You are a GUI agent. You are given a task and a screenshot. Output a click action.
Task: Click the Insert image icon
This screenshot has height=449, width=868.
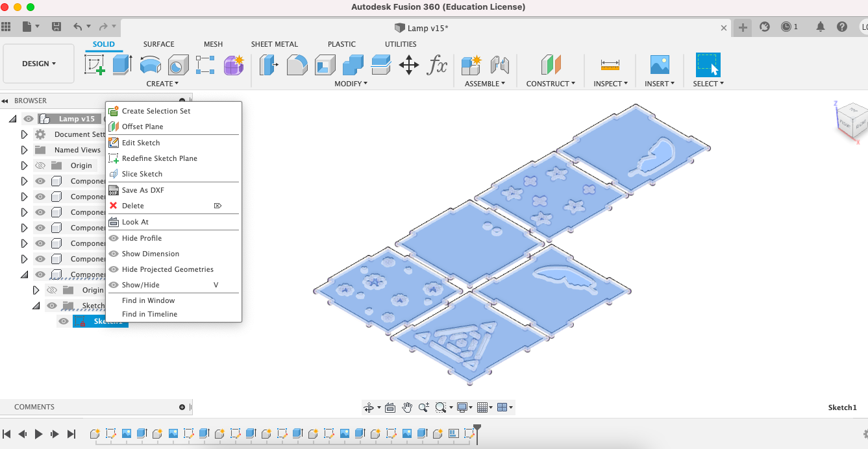click(660, 65)
